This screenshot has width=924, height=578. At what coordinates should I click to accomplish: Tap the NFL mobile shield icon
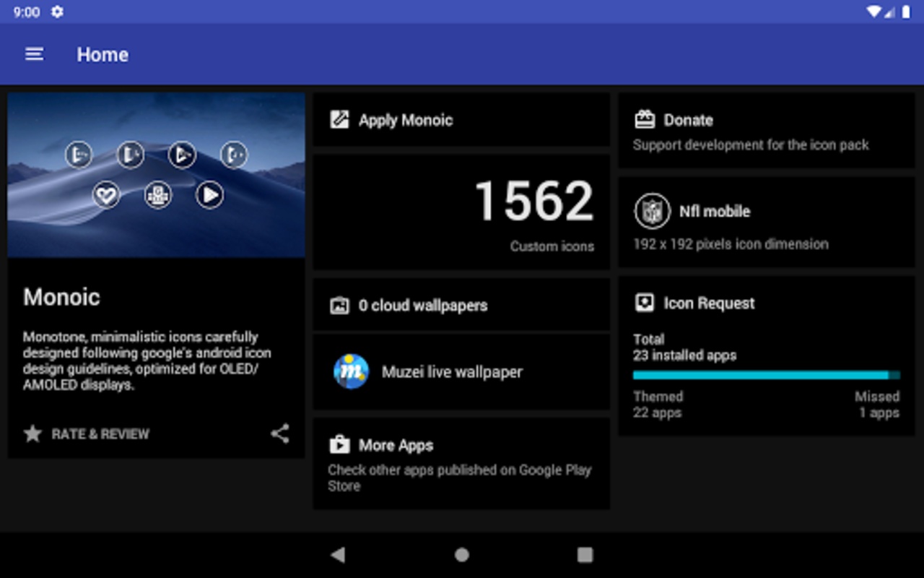(652, 212)
